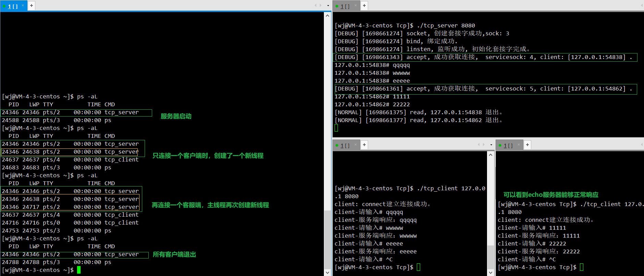This screenshot has height=276, width=644.
Task: Click scroll-down arrow of the qqqqq client pane
Action: pyautogui.click(x=490, y=273)
